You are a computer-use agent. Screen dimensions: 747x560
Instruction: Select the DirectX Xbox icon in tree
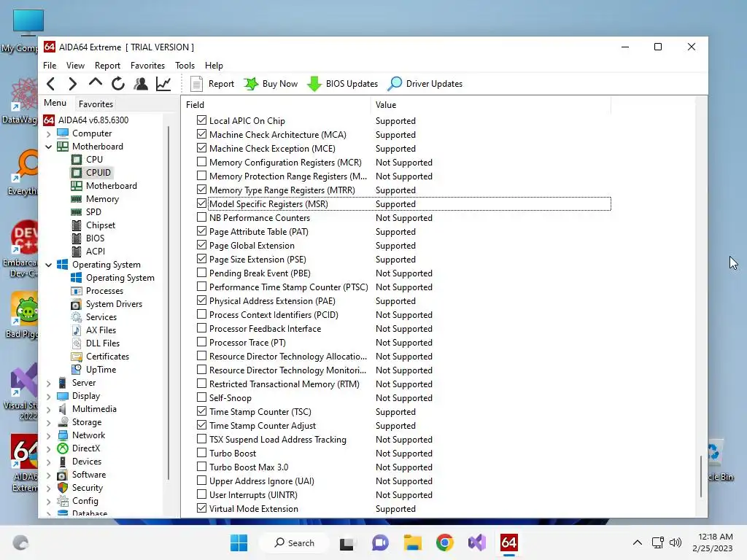click(x=63, y=448)
